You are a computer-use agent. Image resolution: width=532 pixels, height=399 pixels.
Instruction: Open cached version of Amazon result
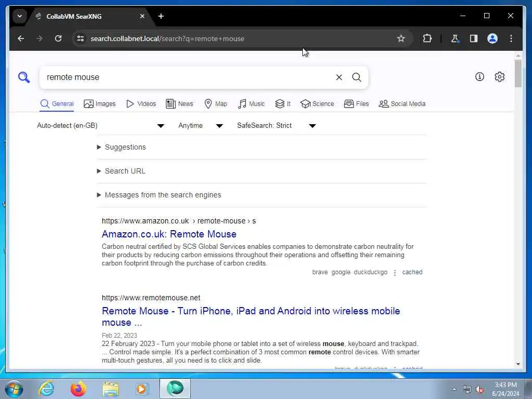point(412,272)
